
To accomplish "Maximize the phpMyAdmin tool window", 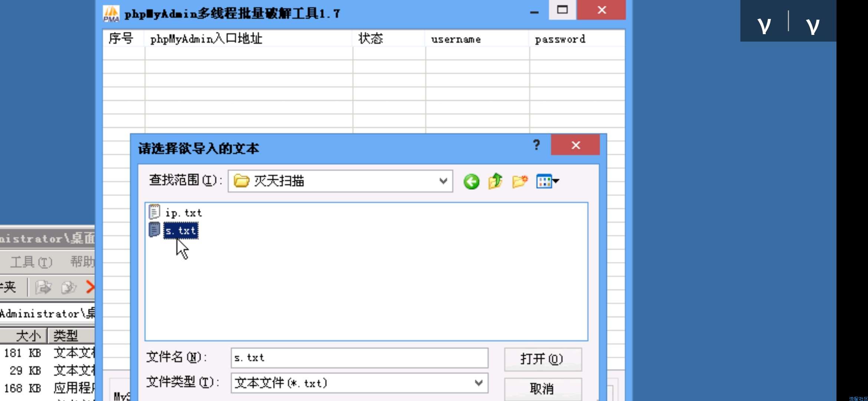I will 562,10.
